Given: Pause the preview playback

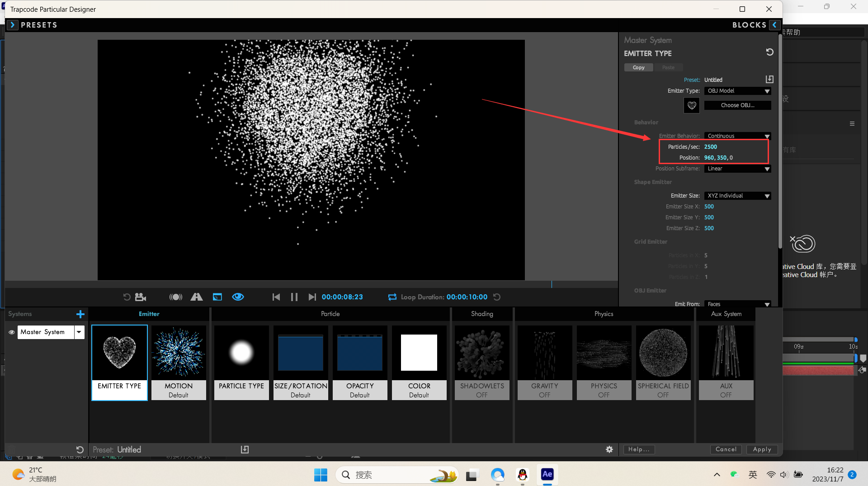Looking at the screenshot, I should click(294, 297).
